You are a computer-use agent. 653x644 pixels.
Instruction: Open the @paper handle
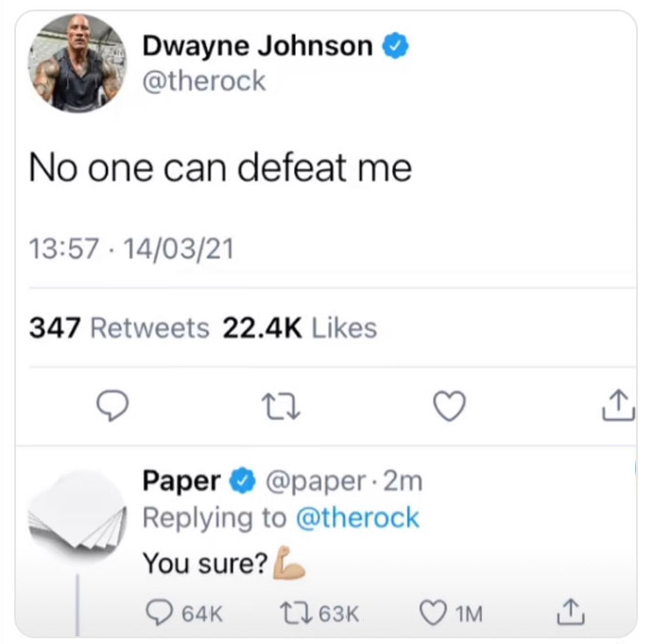click(316, 481)
